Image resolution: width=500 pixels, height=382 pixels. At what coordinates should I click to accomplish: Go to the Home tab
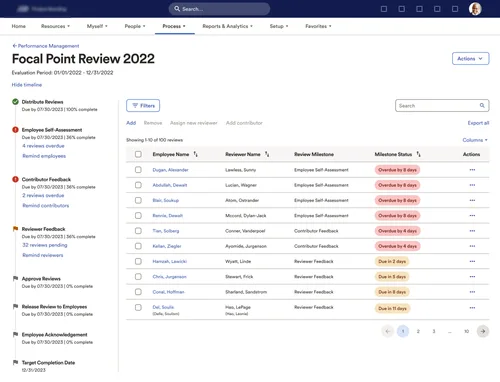19,26
